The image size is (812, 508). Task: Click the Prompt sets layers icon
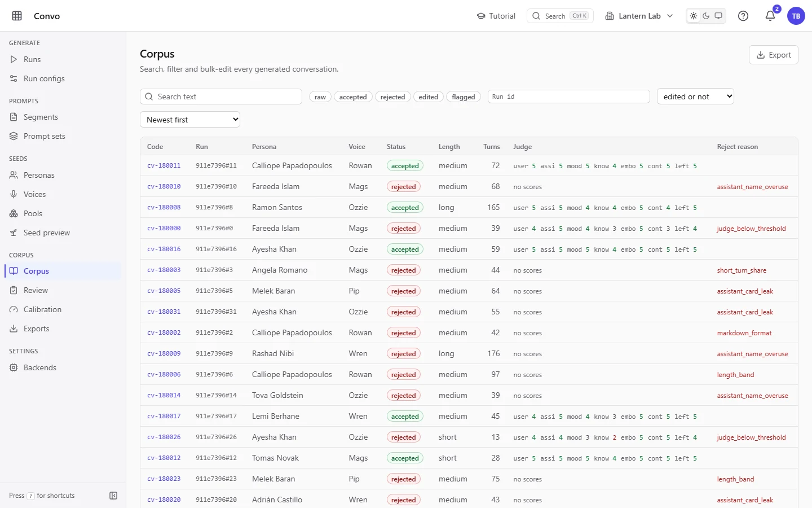click(x=14, y=136)
